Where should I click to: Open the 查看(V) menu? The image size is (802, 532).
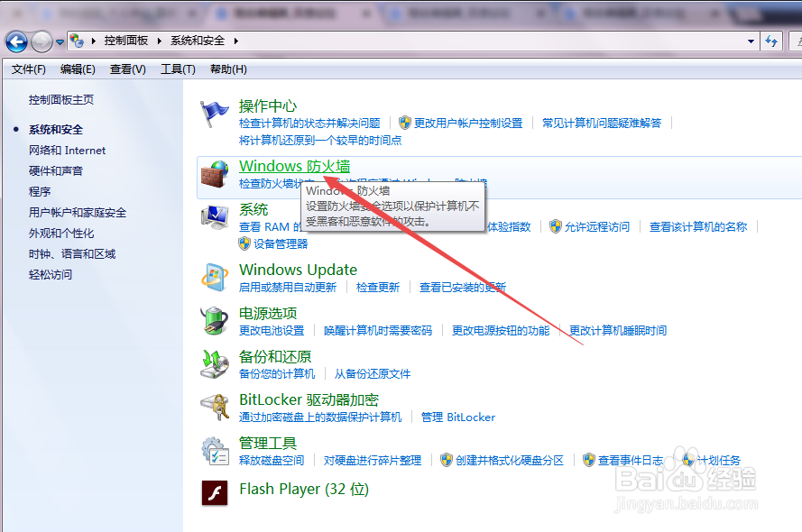pyautogui.click(x=128, y=69)
